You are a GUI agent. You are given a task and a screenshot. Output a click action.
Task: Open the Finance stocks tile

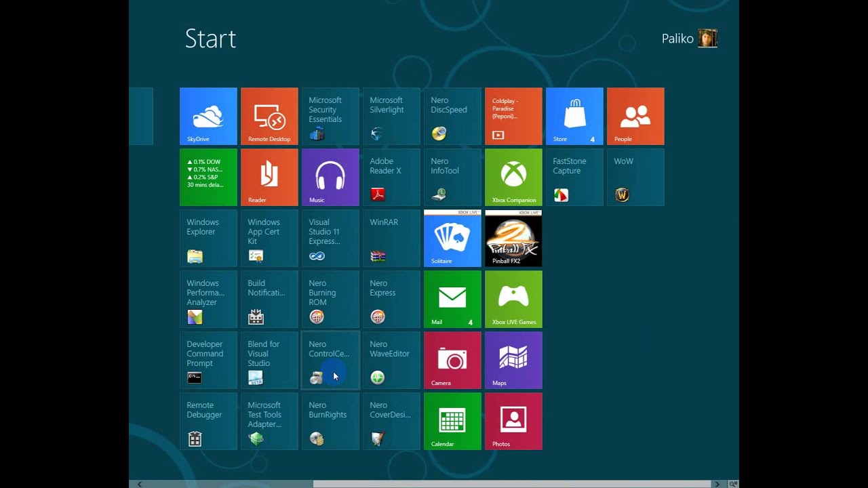(x=208, y=177)
